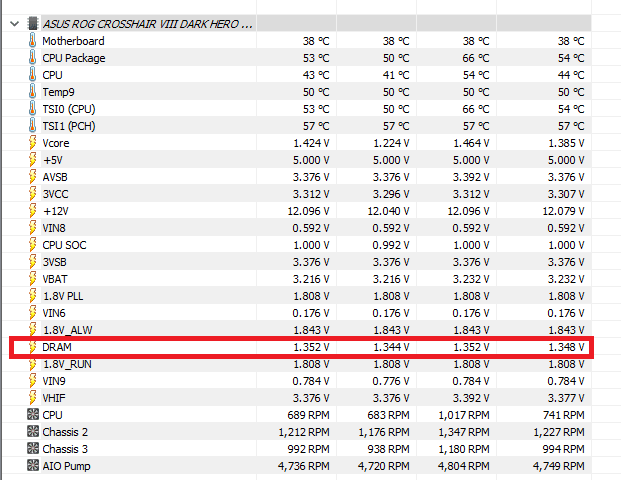Click the Chassis 3 value 938 RPM

(x=388, y=449)
